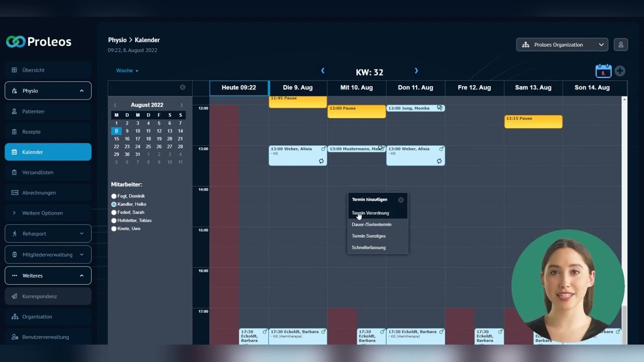The image size is (644, 362).
Task: Open Korrespondenz in the sidebar
Action: click(x=48, y=297)
